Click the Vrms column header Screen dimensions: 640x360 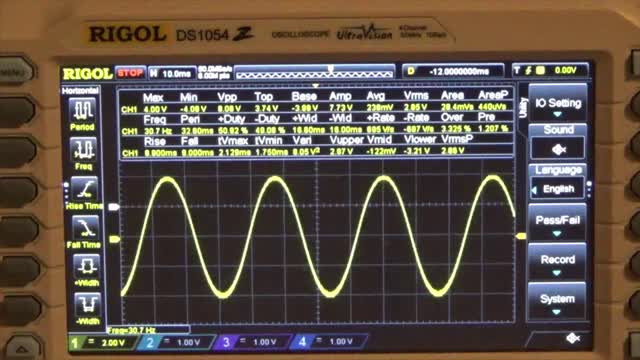pos(416,96)
